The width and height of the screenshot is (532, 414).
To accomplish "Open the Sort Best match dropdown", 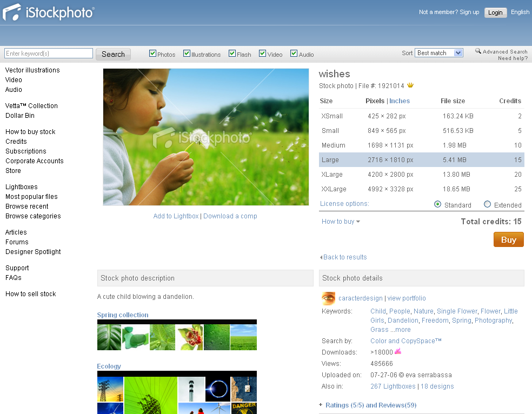I will [440, 53].
